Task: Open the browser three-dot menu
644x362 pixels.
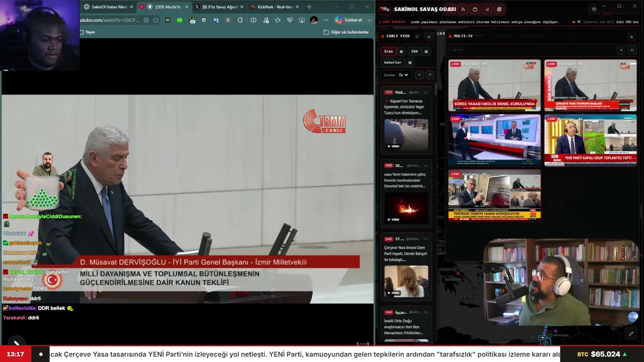Action: [x=326, y=20]
